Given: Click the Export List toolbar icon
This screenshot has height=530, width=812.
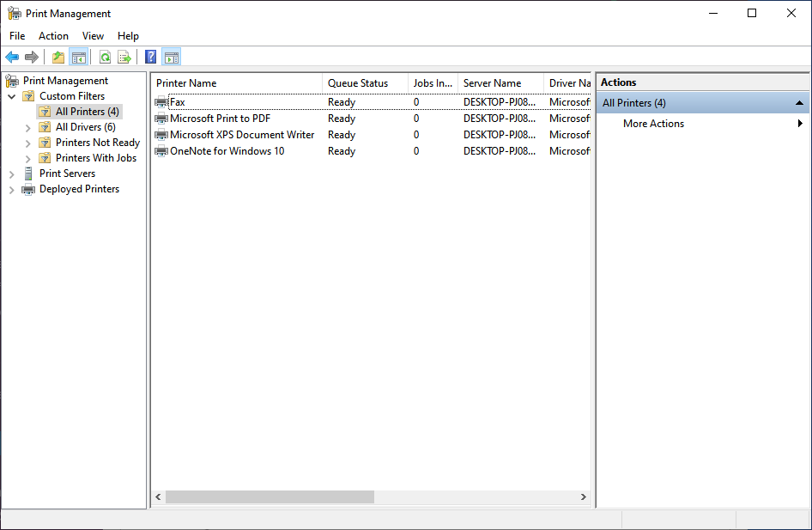Looking at the screenshot, I should (124, 57).
